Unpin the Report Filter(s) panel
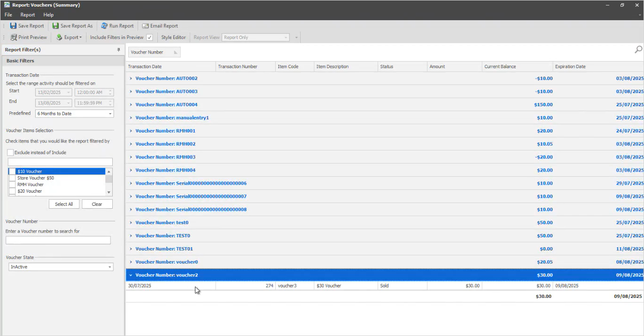The image size is (644, 336). tap(118, 50)
